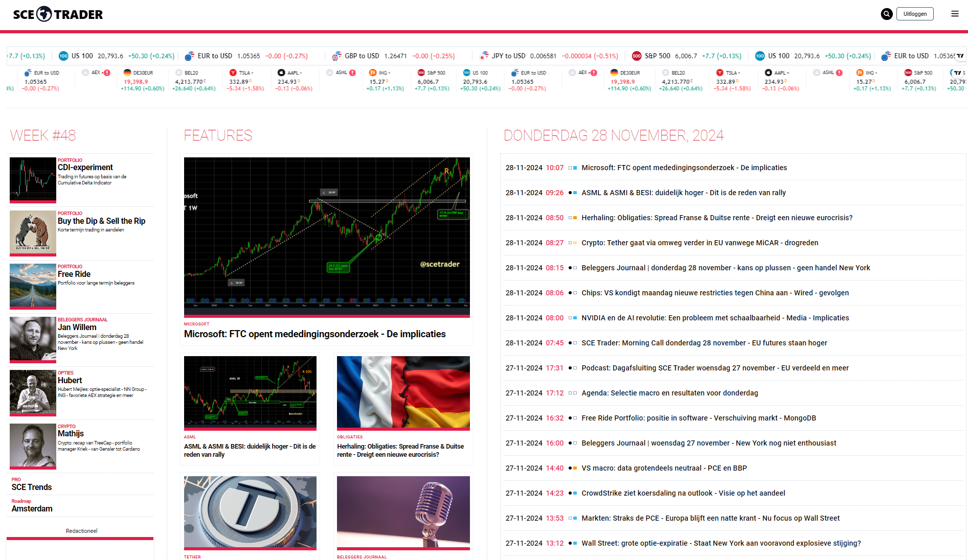Viewport: 968px width, 560px height.
Task: Open the CDI-experiment portfolio title
Action: coord(85,168)
